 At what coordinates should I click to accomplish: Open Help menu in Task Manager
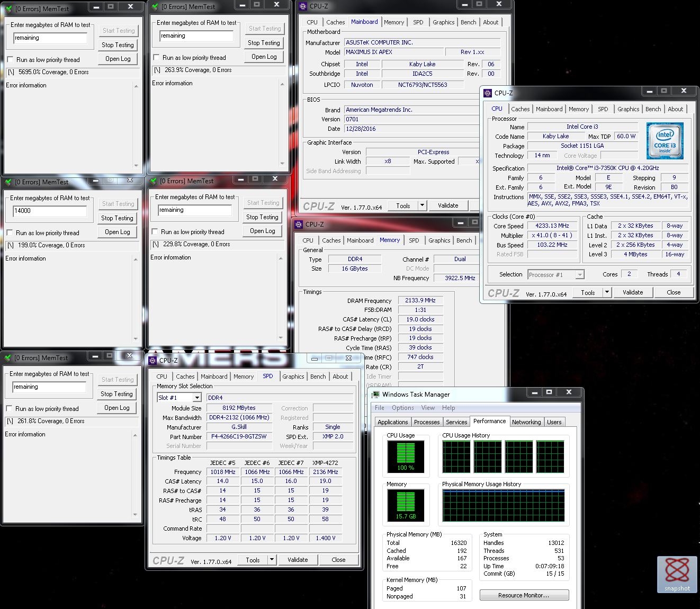click(x=448, y=408)
